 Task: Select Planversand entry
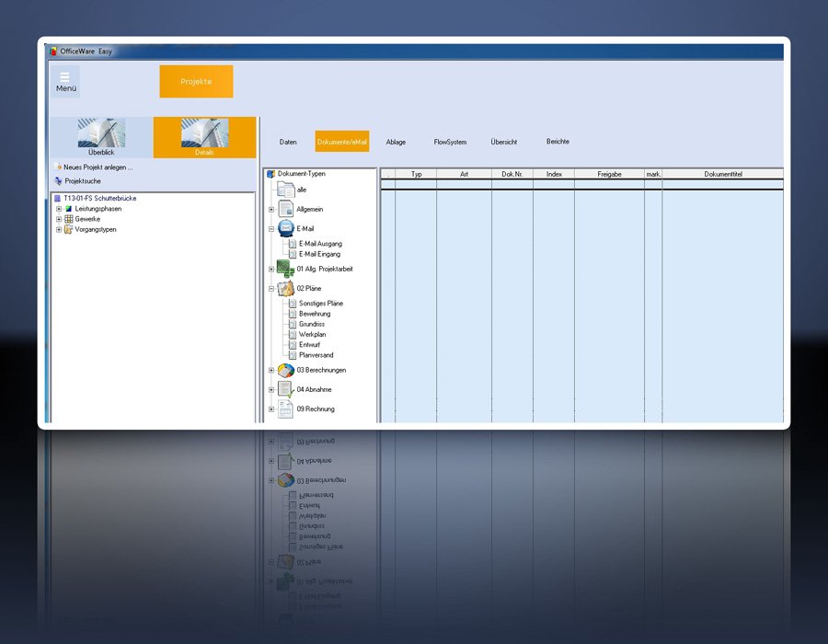[316, 355]
